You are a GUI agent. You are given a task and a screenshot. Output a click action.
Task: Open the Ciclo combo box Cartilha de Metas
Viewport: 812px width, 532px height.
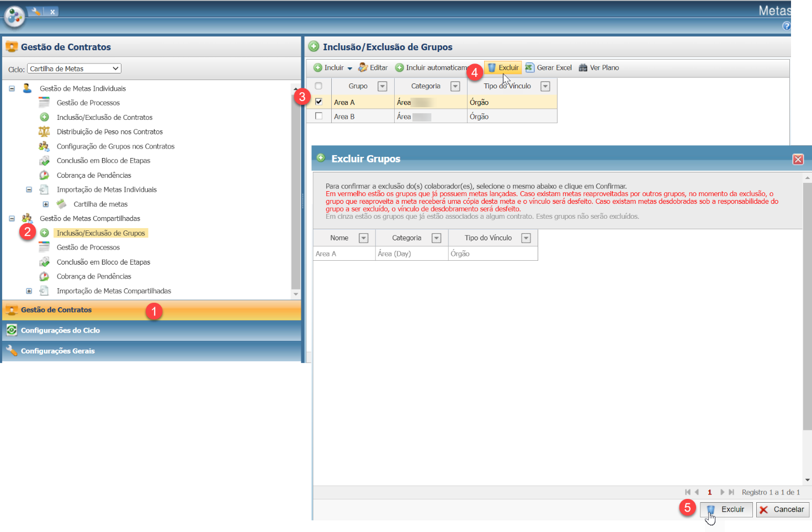[74, 69]
